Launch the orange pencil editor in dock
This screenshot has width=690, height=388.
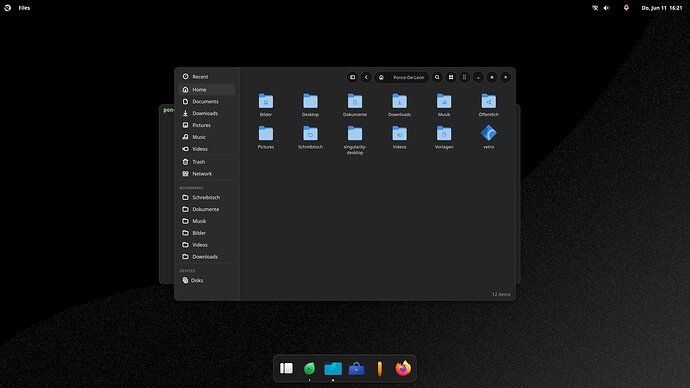pyautogui.click(x=380, y=369)
